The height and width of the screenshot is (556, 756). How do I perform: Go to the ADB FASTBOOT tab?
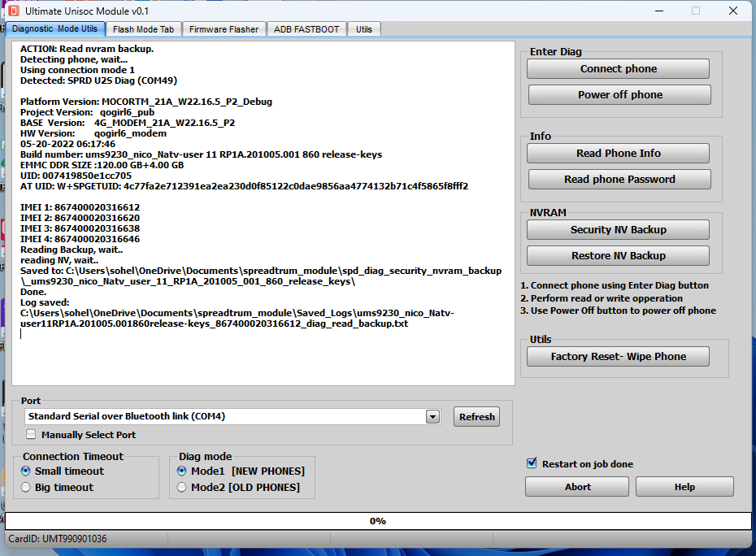coord(306,29)
